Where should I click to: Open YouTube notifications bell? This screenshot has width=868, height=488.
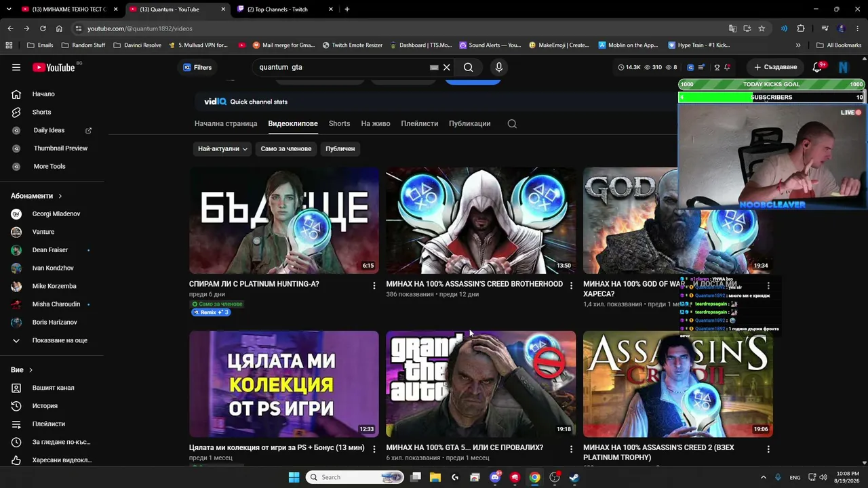(x=817, y=67)
